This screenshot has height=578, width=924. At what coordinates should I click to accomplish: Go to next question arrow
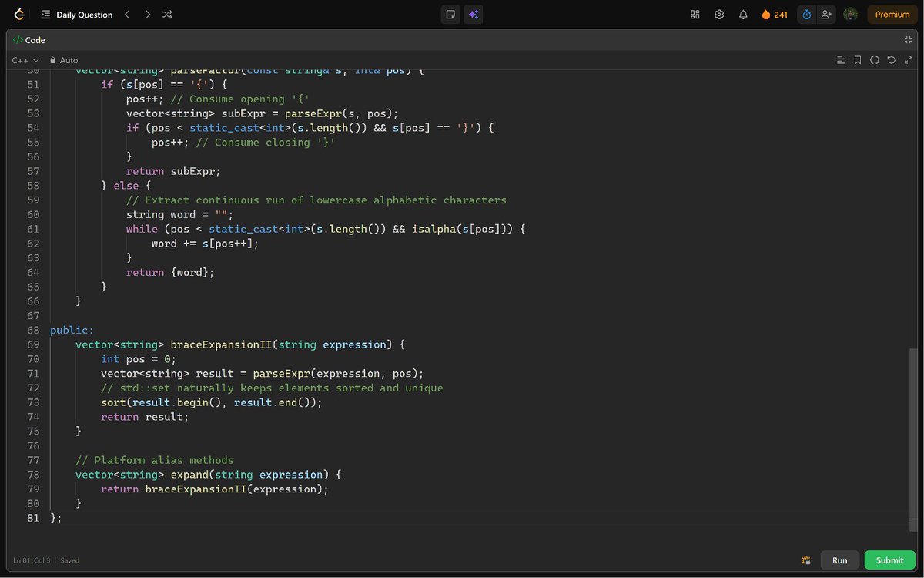coord(147,15)
